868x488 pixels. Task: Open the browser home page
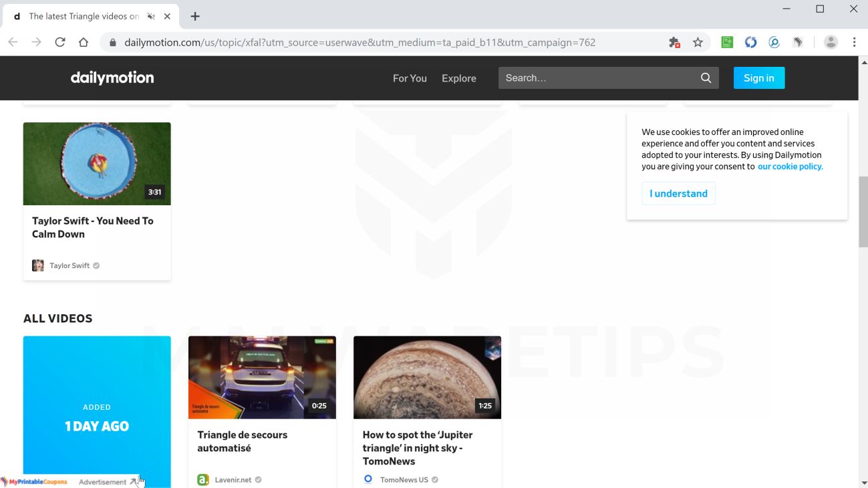84,42
